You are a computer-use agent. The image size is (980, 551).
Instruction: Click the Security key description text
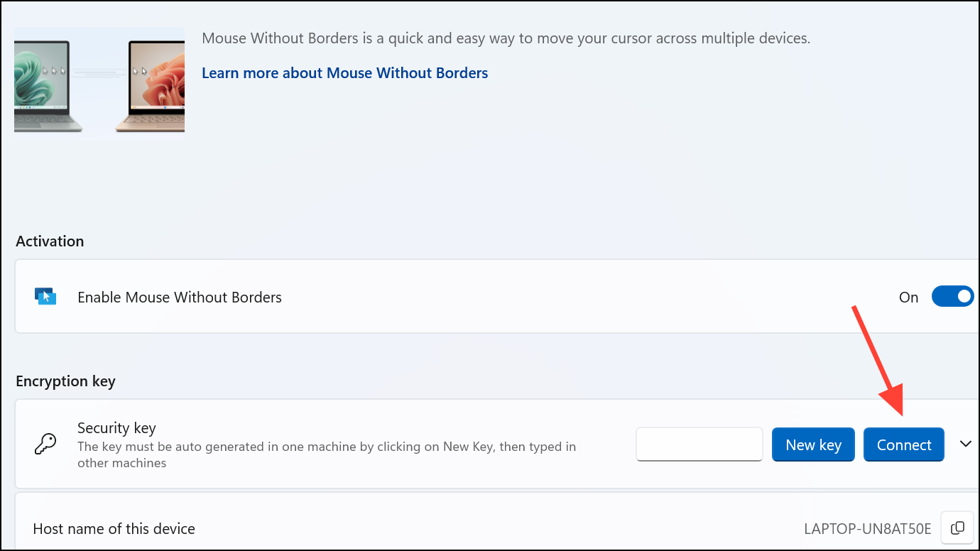[x=327, y=454]
